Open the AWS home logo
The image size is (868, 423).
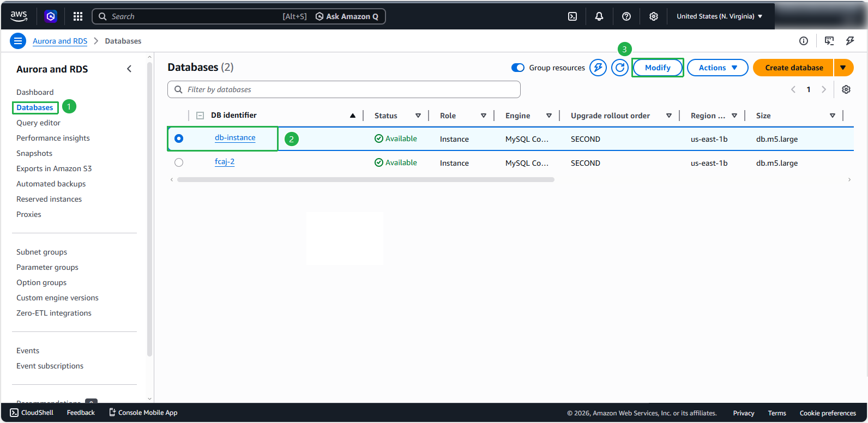(x=19, y=16)
